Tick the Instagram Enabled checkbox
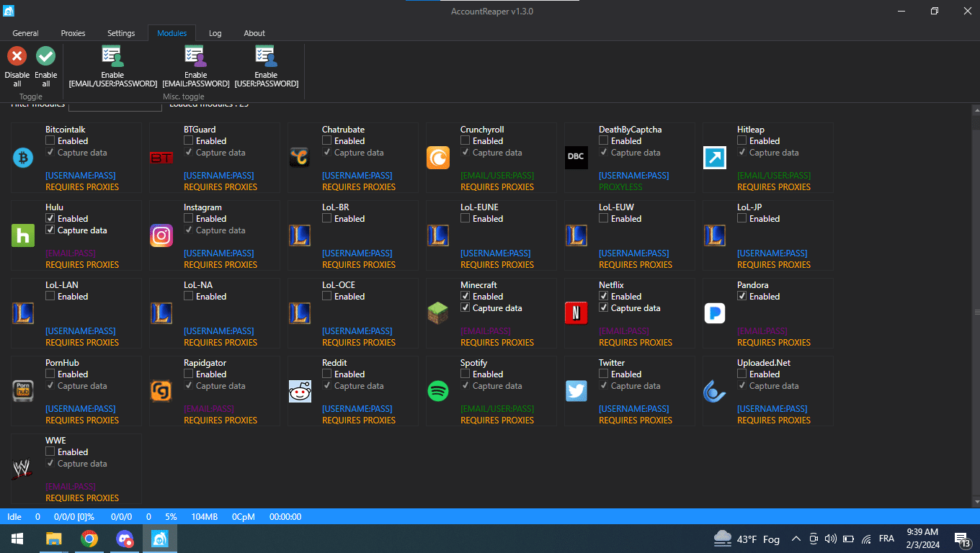The height and width of the screenshot is (553, 980). [189, 219]
